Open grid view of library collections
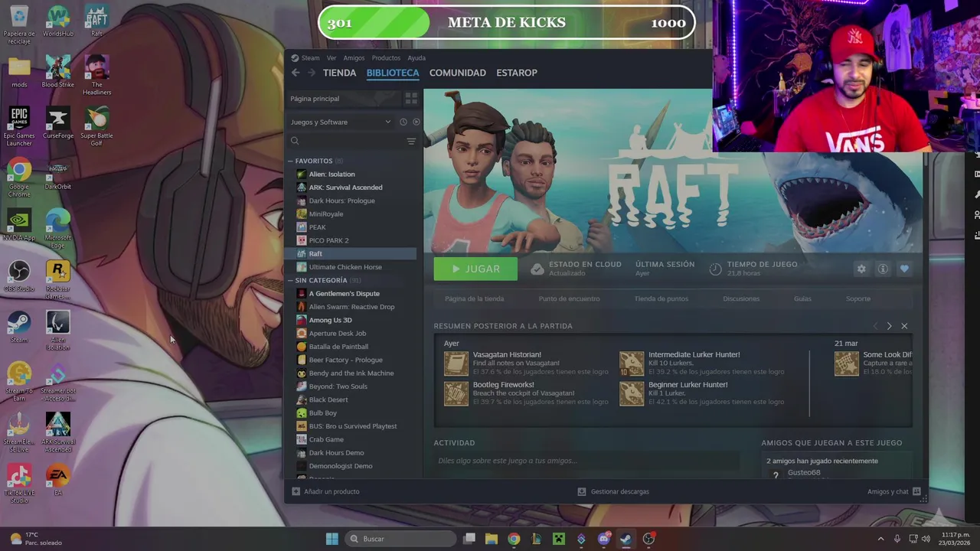Screen dimensions: 980x551 (411, 99)
